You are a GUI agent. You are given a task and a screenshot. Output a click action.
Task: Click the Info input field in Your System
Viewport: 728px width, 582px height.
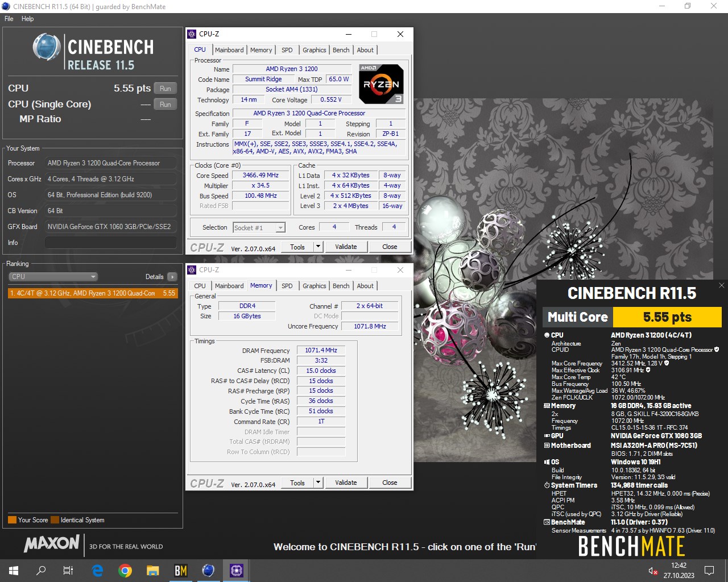pos(110,243)
